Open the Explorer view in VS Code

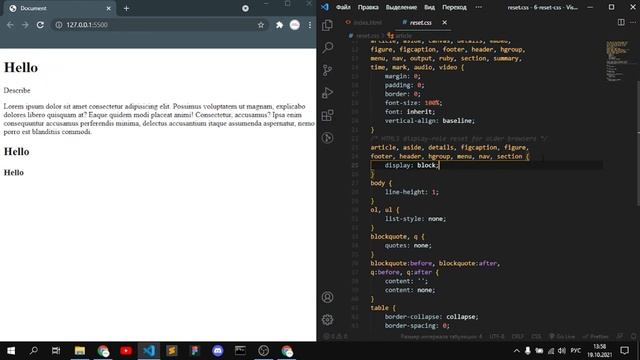tap(327, 25)
